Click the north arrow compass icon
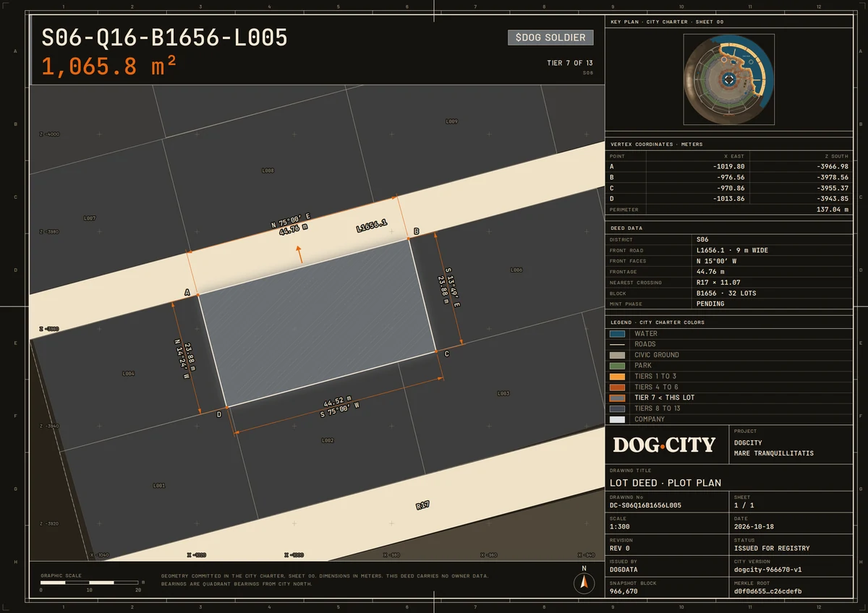The width and height of the screenshot is (868, 613). [584, 583]
